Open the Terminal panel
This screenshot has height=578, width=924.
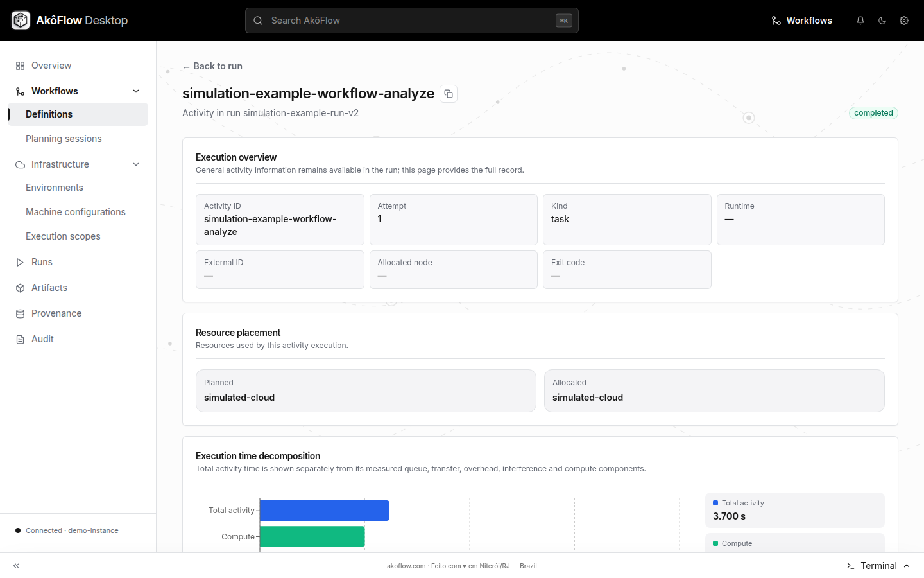pyautogui.click(x=878, y=566)
